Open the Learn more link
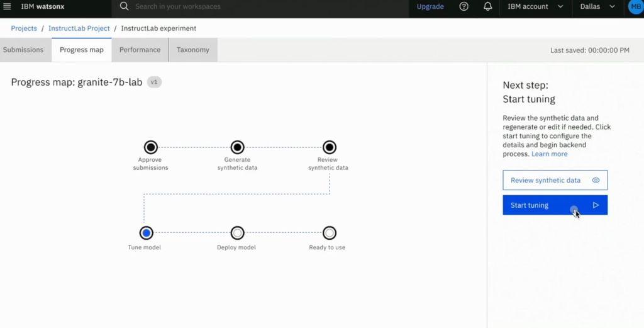 click(x=549, y=154)
